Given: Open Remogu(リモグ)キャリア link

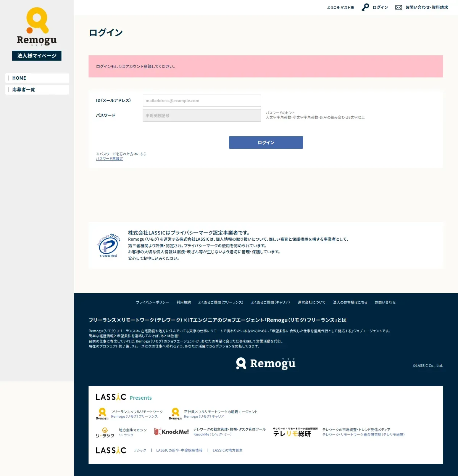Looking at the screenshot, I should (204, 416).
